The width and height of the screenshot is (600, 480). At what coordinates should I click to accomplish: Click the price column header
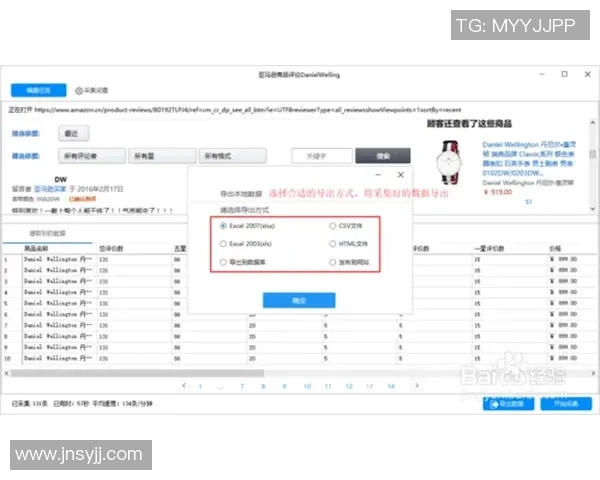coord(555,248)
